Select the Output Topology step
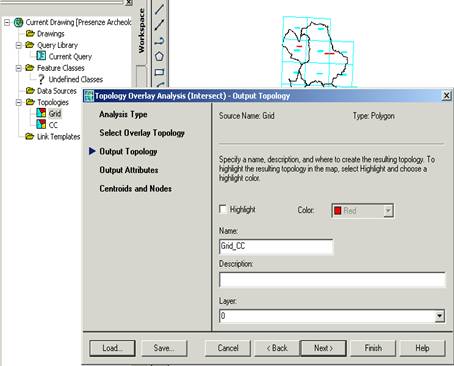 pos(128,151)
